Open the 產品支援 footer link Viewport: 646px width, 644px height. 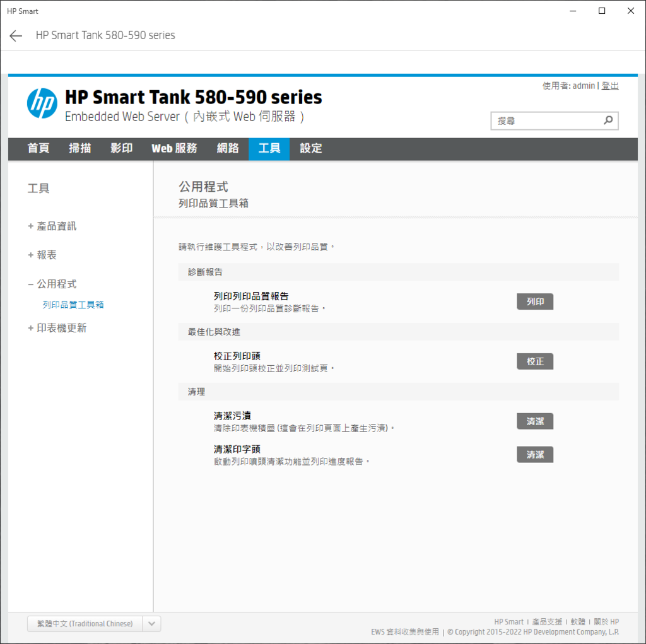tap(547, 622)
